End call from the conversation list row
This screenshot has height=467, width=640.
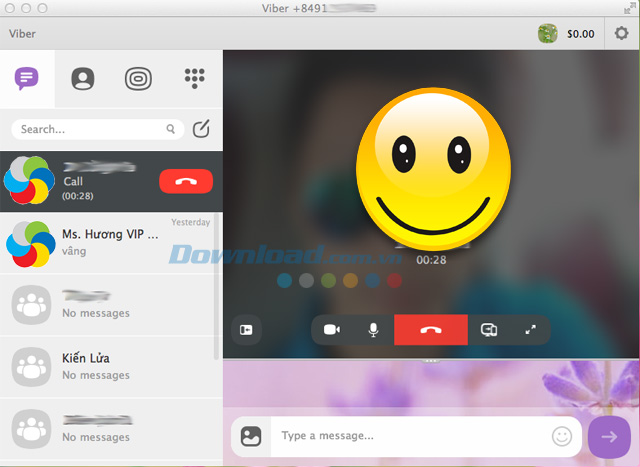(x=186, y=181)
